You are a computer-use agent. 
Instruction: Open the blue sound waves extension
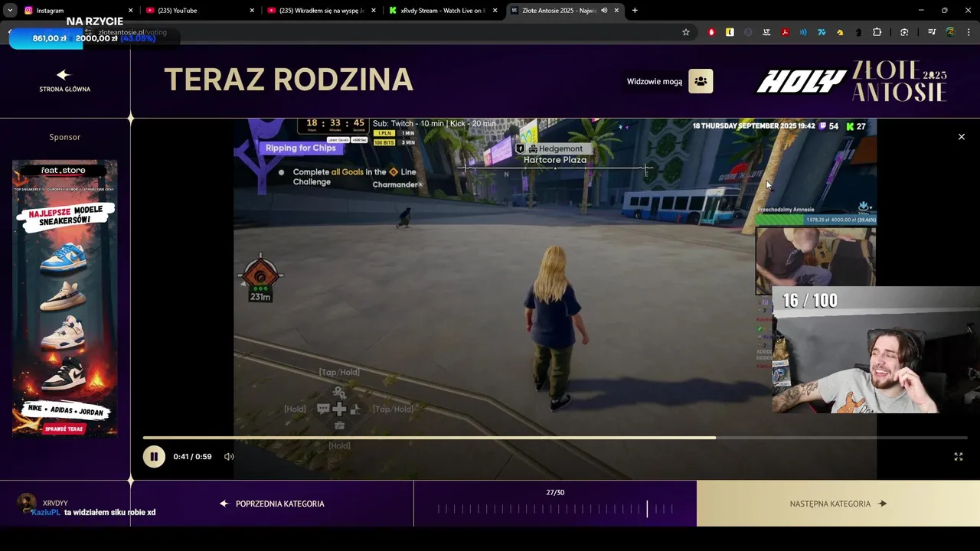tap(803, 32)
